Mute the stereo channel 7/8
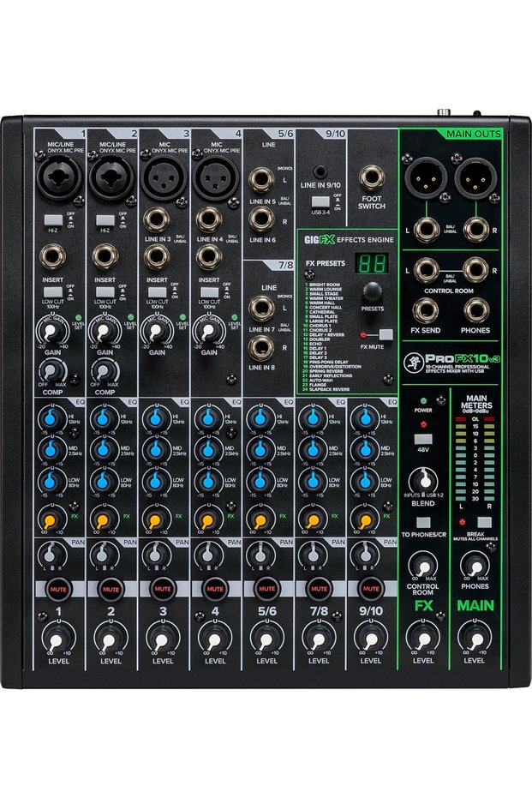 pyautogui.click(x=319, y=589)
